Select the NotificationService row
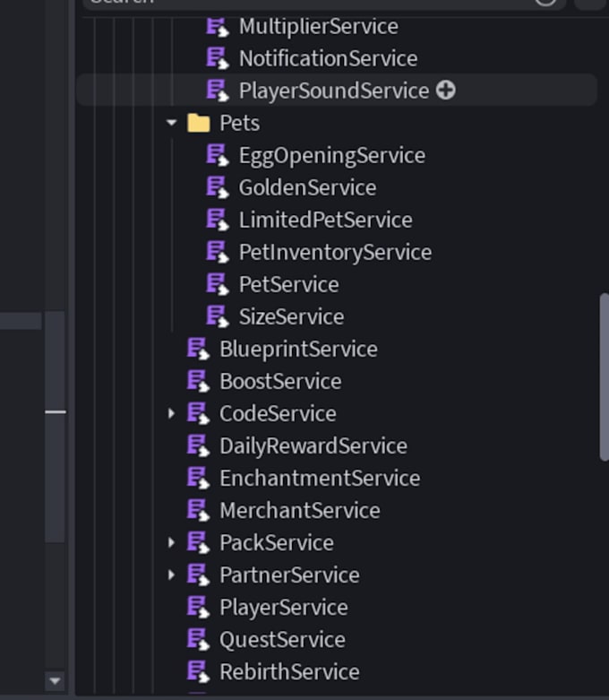Viewport: 609px width, 700px height. [329, 58]
